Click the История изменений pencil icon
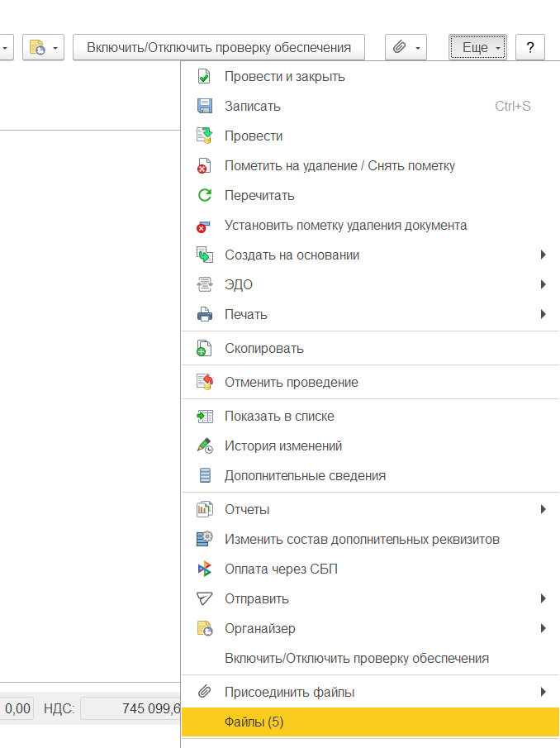 coord(204,446)
